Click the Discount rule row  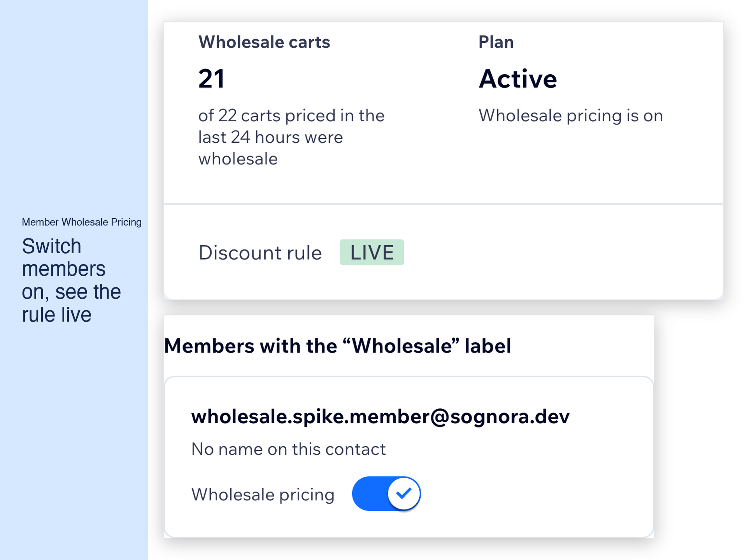(x=443, y=252)
